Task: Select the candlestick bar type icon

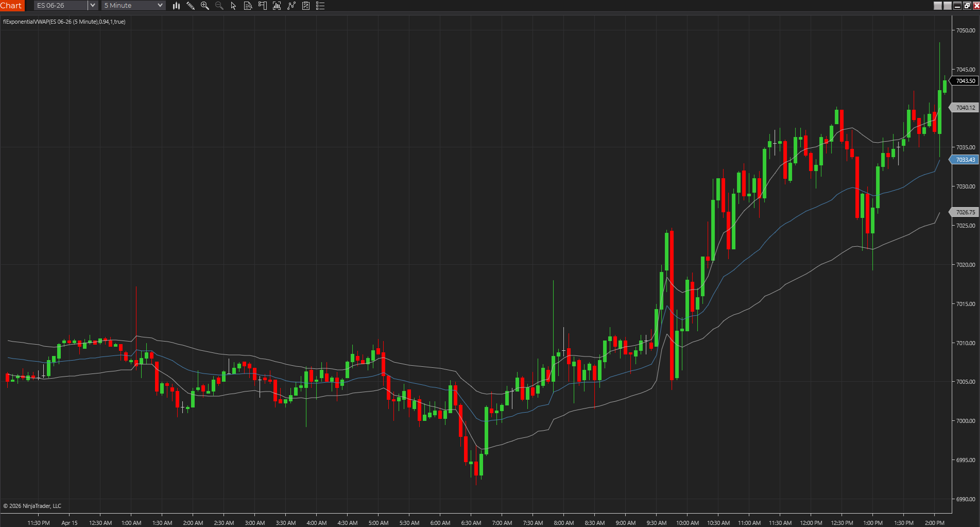Action: point(176,6)
